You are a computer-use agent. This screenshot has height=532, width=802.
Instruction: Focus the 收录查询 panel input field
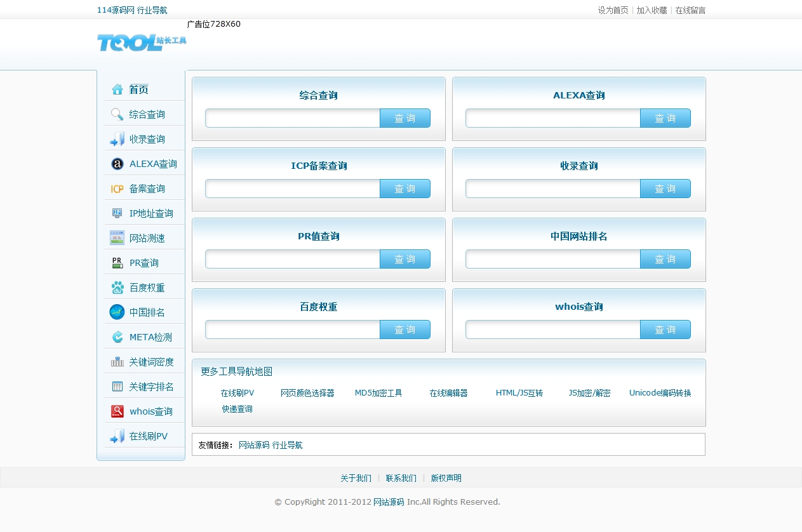553,189
